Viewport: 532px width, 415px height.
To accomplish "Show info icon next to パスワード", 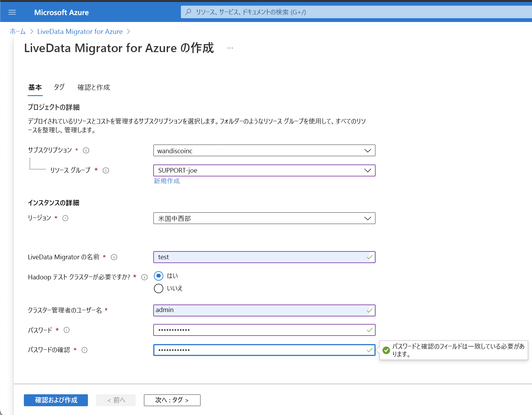I will click(67, 330).
